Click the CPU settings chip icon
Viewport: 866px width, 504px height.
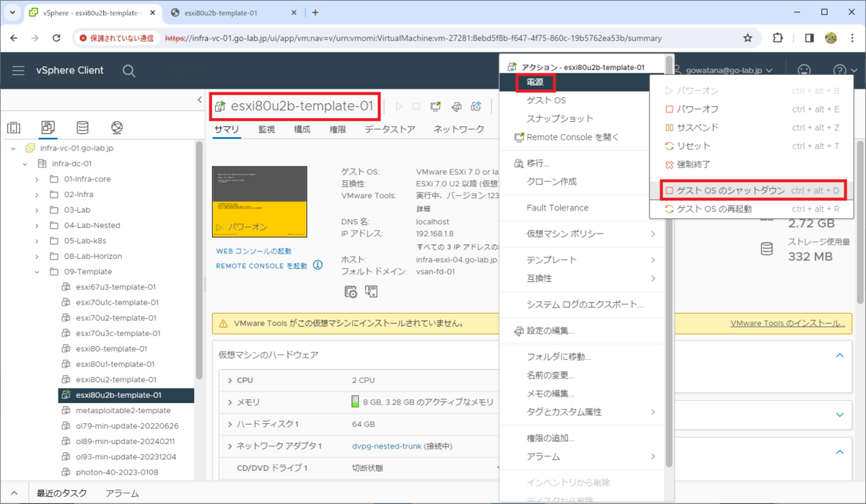tap(351, 291)
